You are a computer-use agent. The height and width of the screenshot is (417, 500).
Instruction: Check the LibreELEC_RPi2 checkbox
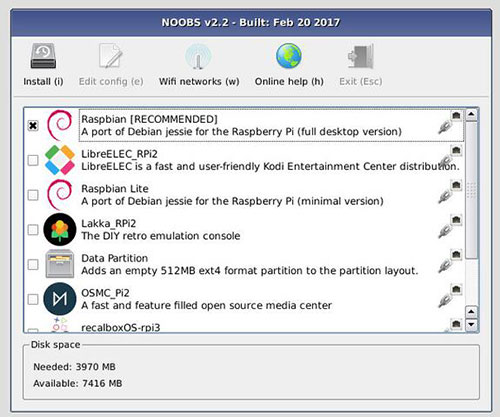pyautogui.click(x=33, y=160)
